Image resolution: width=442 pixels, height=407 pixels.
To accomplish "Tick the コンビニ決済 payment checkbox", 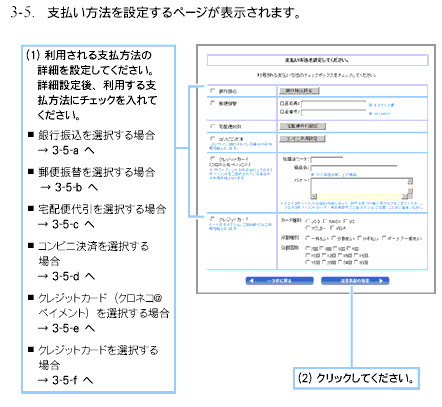I will coord(213,138).
